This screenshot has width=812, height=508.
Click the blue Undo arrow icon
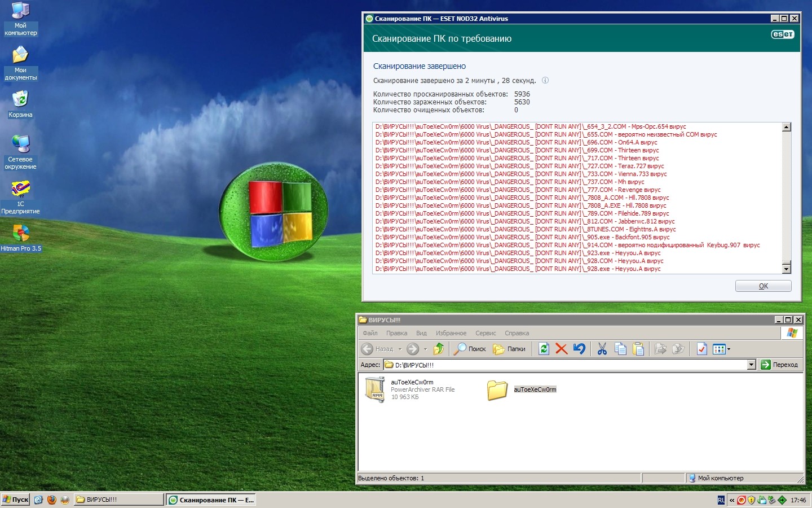579,349
